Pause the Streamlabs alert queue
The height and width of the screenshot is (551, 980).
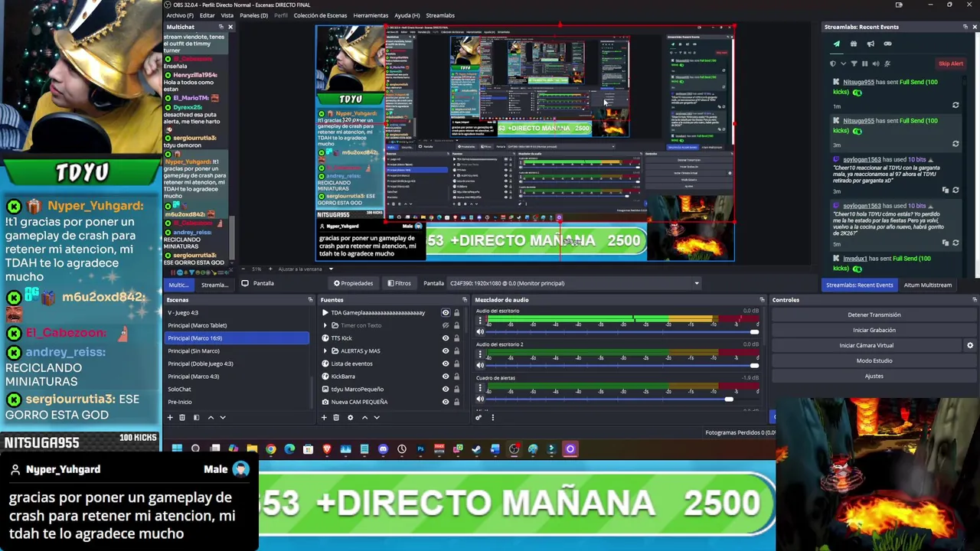click(x=865, y=64)
